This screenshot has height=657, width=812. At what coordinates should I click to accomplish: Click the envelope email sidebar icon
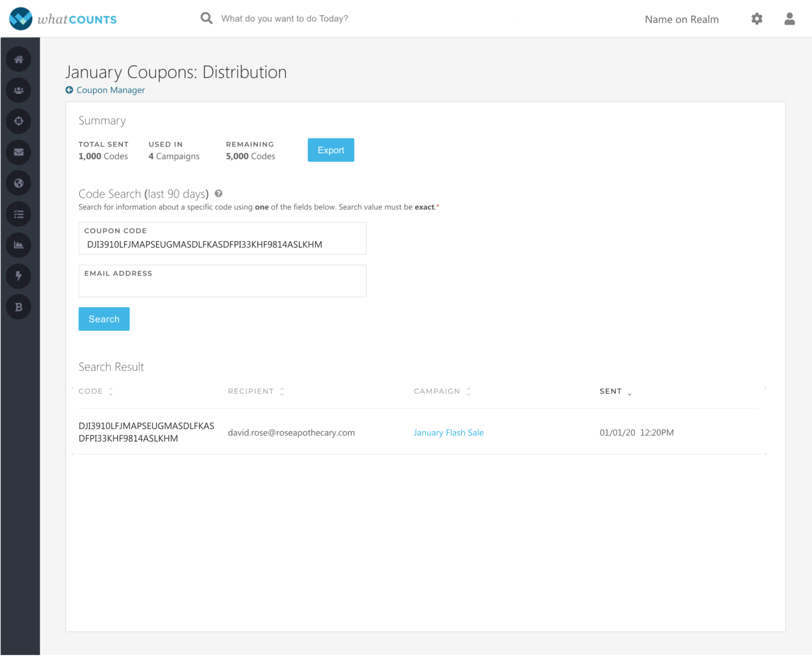pos(19,152)
